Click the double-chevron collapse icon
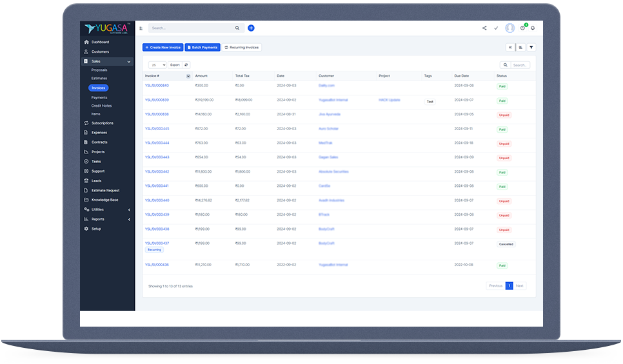 click(x=510, y=47)
